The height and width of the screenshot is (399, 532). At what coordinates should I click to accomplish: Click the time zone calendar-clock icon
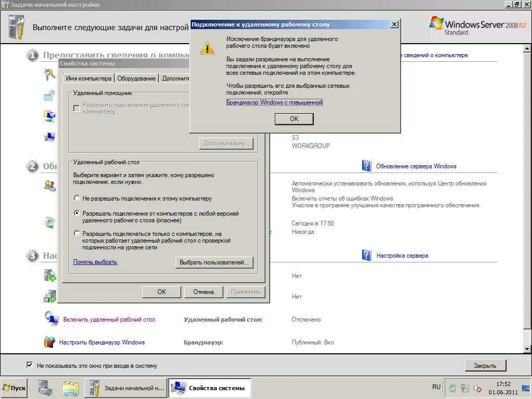point(49,96)
